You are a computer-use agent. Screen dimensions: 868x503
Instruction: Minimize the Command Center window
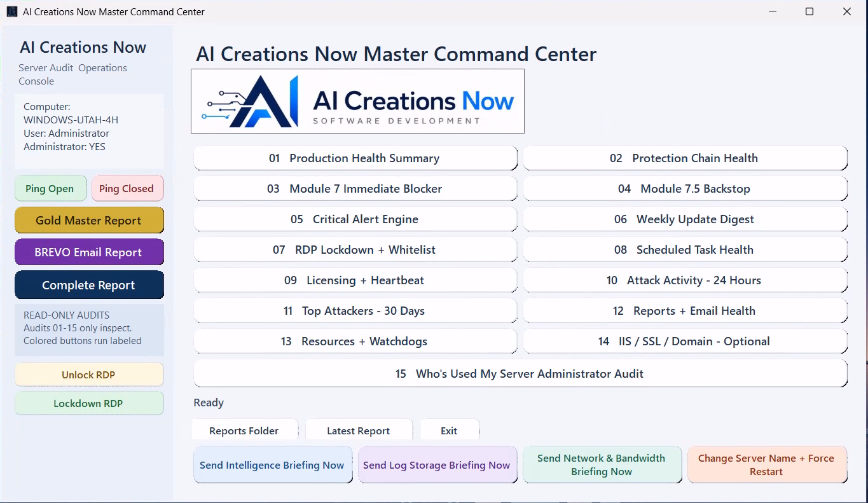pyautogui.click(x=773, y=11)
